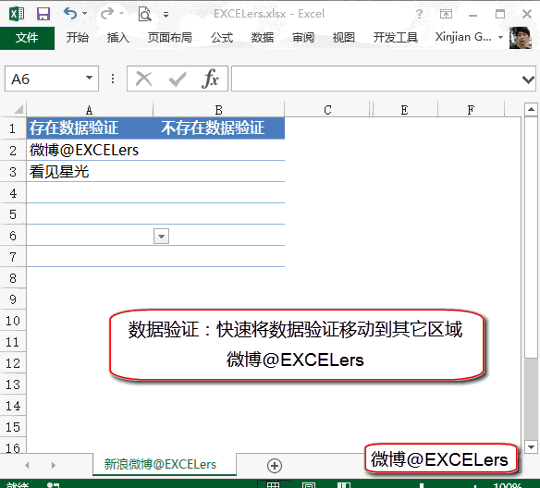Click the 数据验证 callout text box
Image resolution: width=540 pixels, height=488 pixels.
(297, 345)
